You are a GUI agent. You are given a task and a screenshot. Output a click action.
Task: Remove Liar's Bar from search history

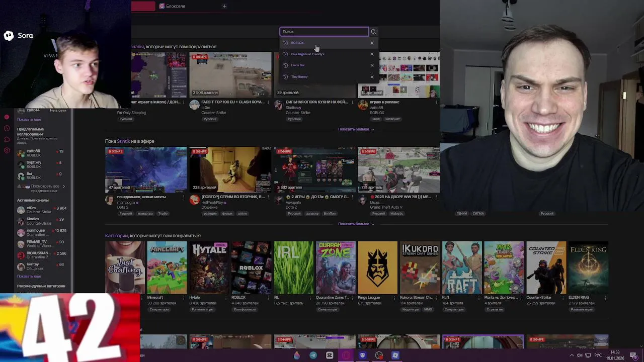pyautogui.click(x=372, y=65)
